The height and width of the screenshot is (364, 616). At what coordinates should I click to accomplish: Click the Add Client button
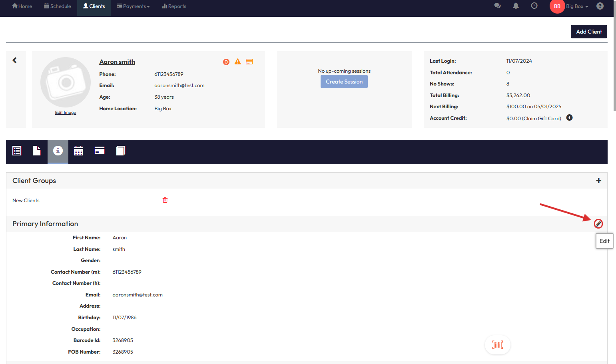[x=588, y=32]
